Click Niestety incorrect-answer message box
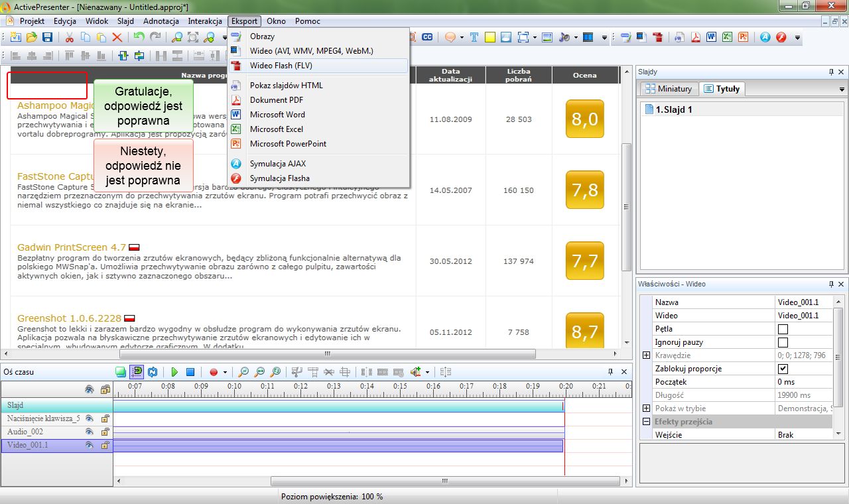 coord(143,165)
